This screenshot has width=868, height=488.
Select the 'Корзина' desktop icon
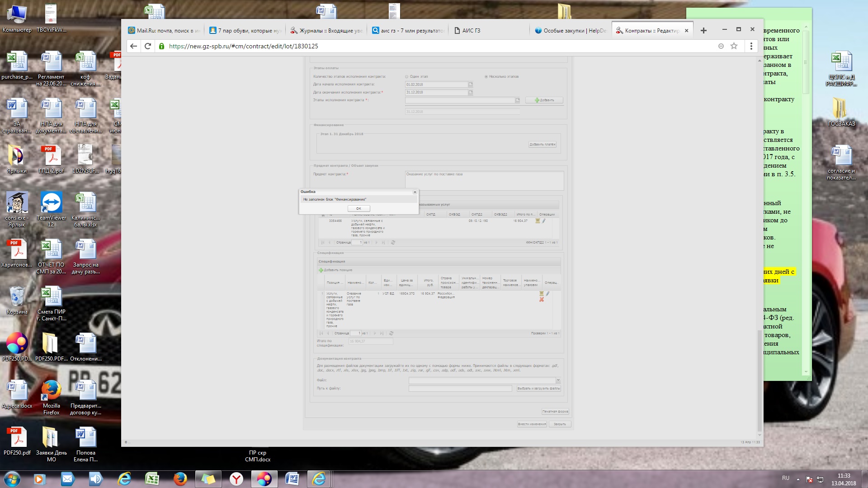click(x=17, y=300)
